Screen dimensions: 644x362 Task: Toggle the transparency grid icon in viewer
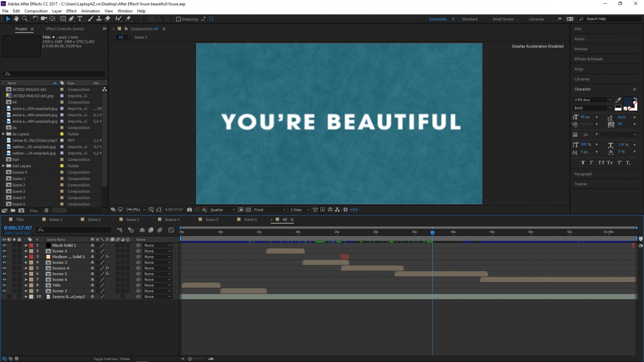(x=248, y=210)
